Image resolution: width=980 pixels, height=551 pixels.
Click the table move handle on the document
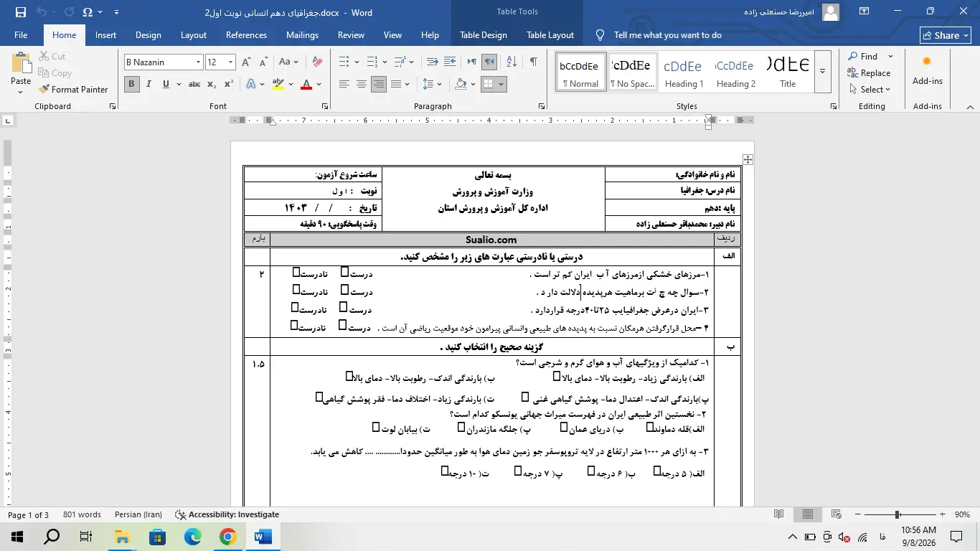(748, 159)
